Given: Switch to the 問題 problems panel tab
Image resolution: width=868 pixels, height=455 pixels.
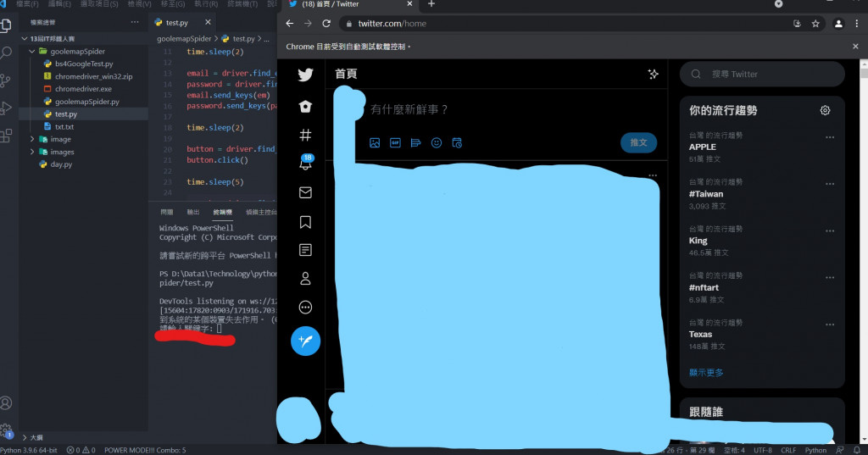Looking at the screenshot, I should click(167, 212).
